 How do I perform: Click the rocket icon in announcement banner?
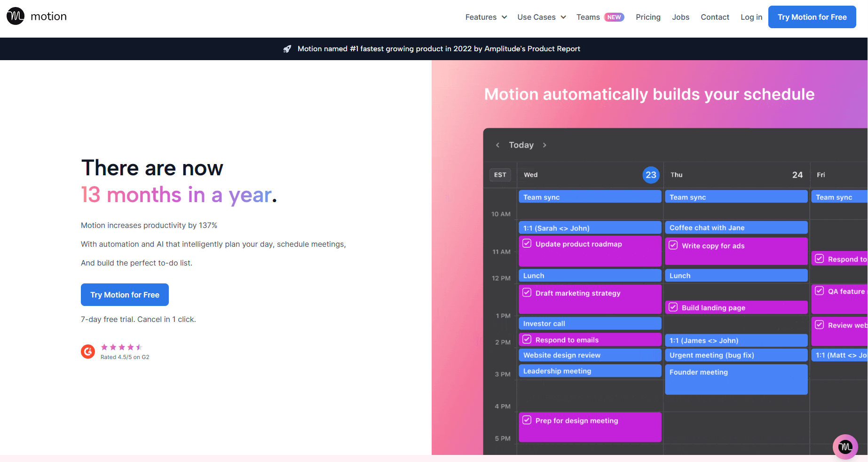(x=287, y=49)
